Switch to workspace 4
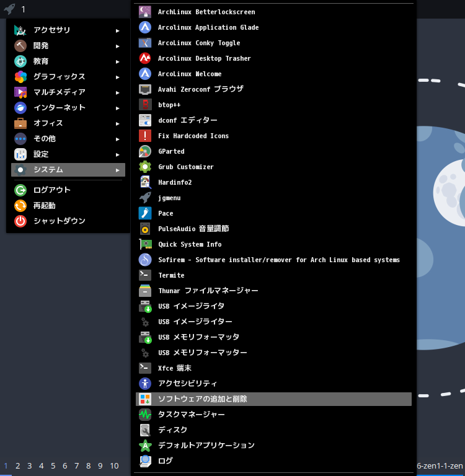 tap(42, 466)
